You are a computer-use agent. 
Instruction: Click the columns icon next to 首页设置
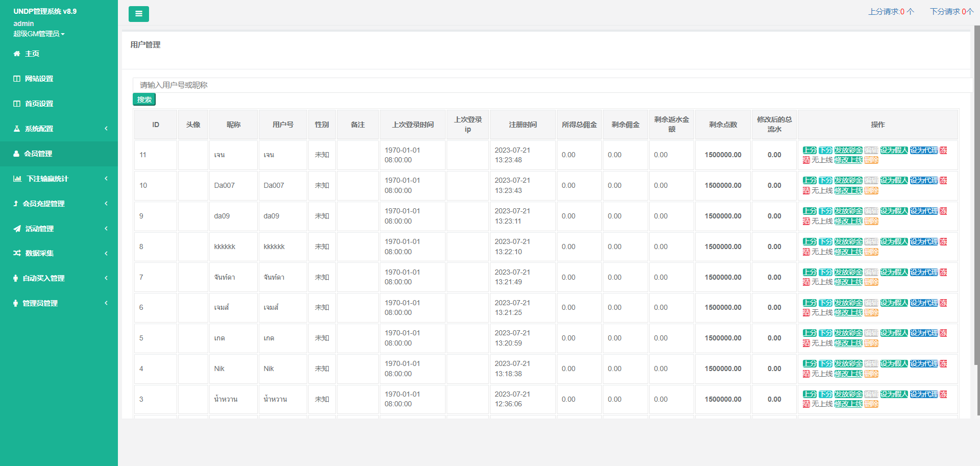pos(17,104)
